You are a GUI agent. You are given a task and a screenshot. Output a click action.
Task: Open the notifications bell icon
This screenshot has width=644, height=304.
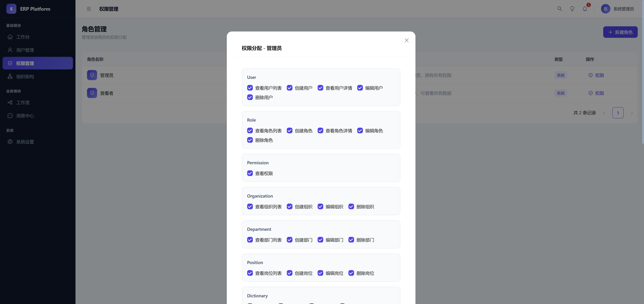(585, 9)
